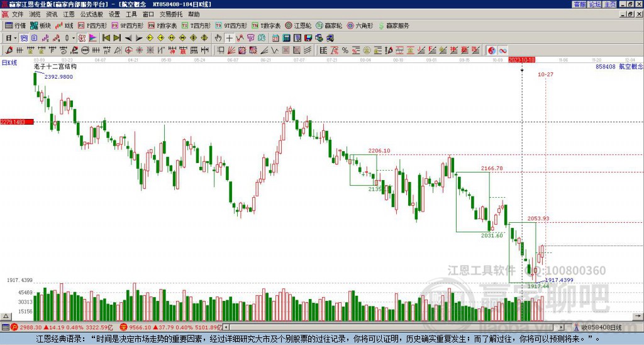Image resolution: width=644 pixels, height=345 pixels.
Task: Jump to last bar icon
Action: [117, 38]
